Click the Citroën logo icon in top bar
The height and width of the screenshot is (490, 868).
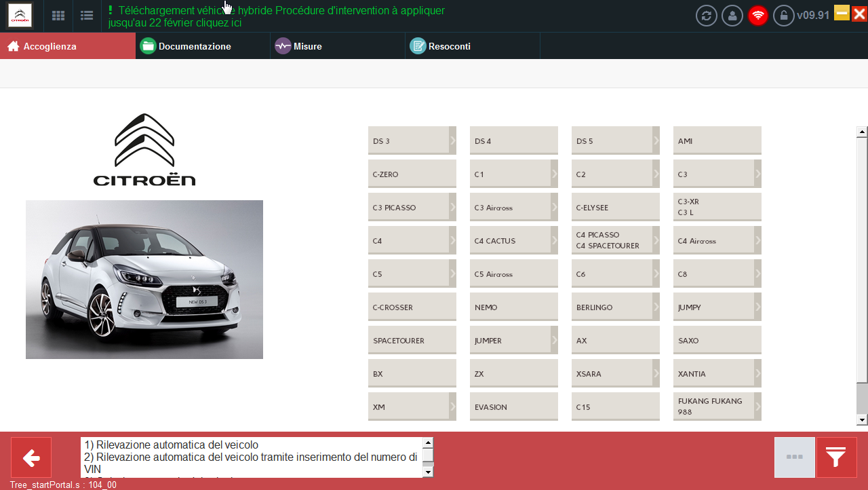20,15
